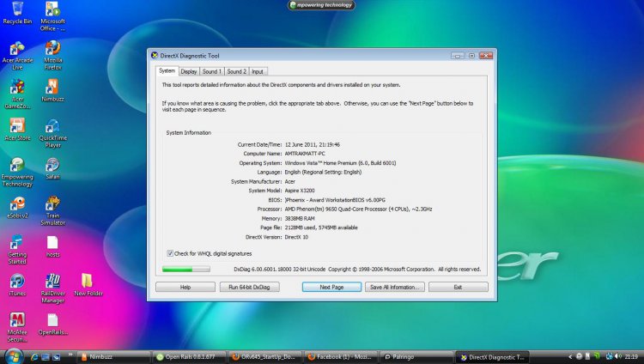Click the '3838MB RAM' memory value
The width and height of the screenshot is (644, 364).
pos(300,219)
